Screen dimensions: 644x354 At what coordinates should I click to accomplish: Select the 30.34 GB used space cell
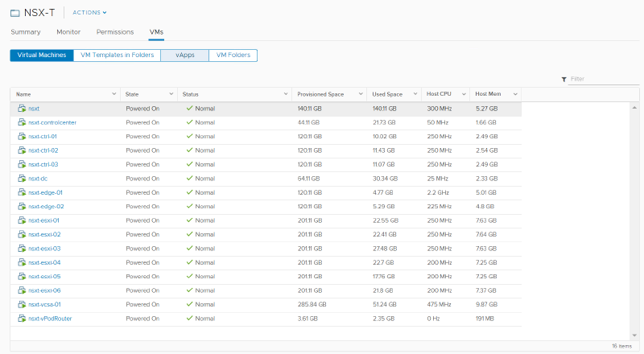385,179
